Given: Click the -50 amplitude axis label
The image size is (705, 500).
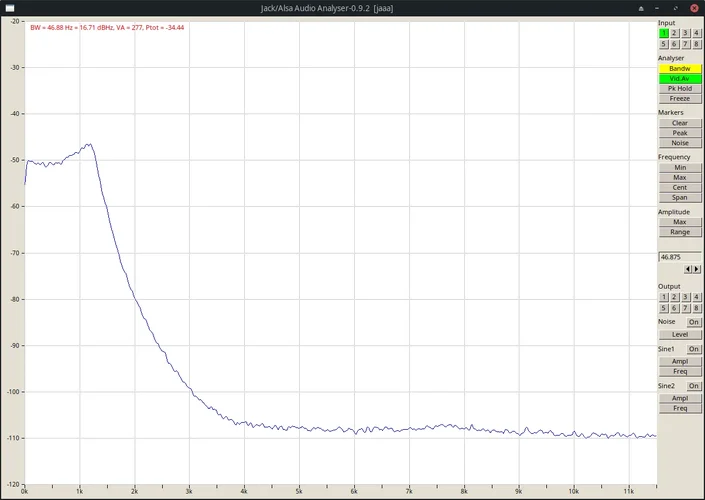Looking at the screenshot, I should tap(15, 160).
